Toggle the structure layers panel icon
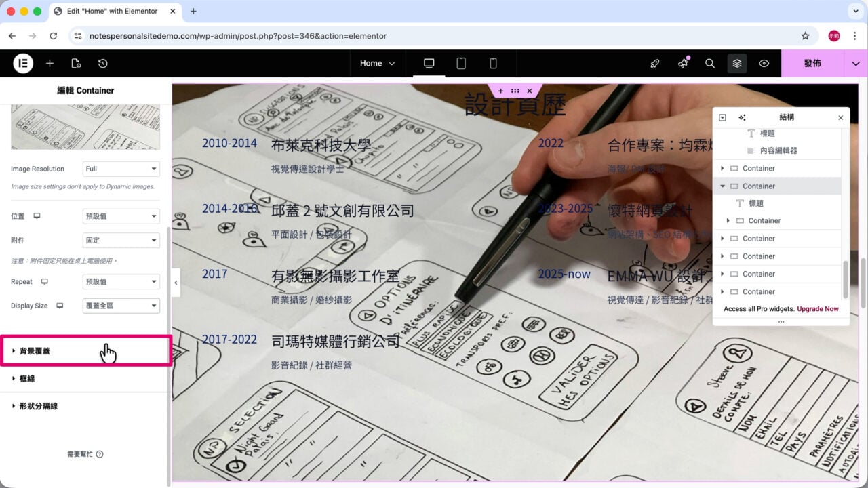Viewport: 868px width, 488px height. point(737,63)
